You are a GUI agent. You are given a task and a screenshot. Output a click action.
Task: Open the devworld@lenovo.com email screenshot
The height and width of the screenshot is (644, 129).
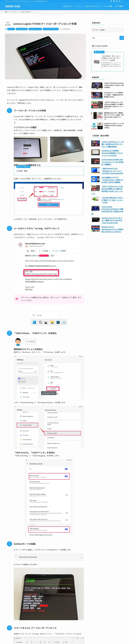tap(49, 267)
